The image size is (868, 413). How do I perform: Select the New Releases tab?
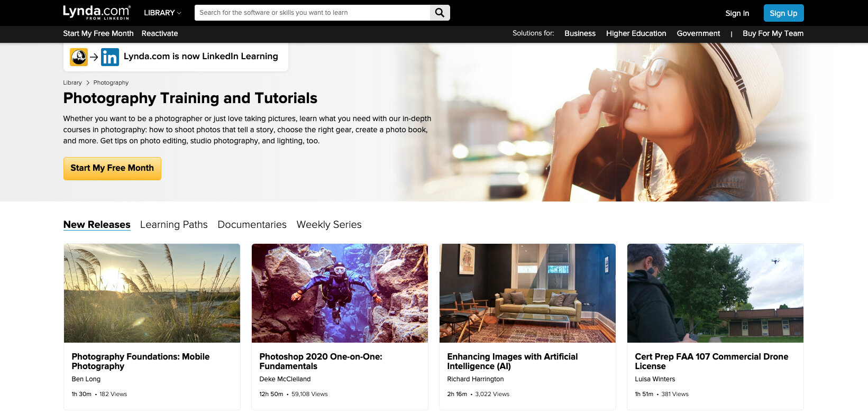pos(97,225)
